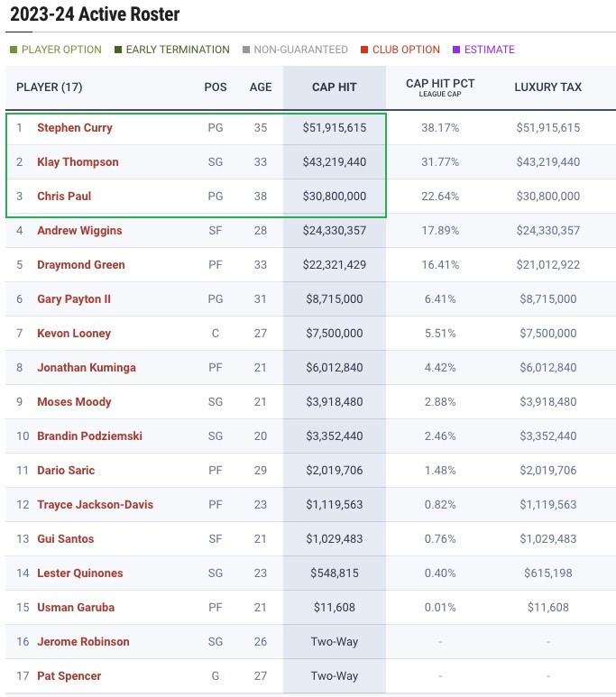This screenshot has height=697, width=616.
Task: Open Stephen Curry's player page
Action: point(75,128)
